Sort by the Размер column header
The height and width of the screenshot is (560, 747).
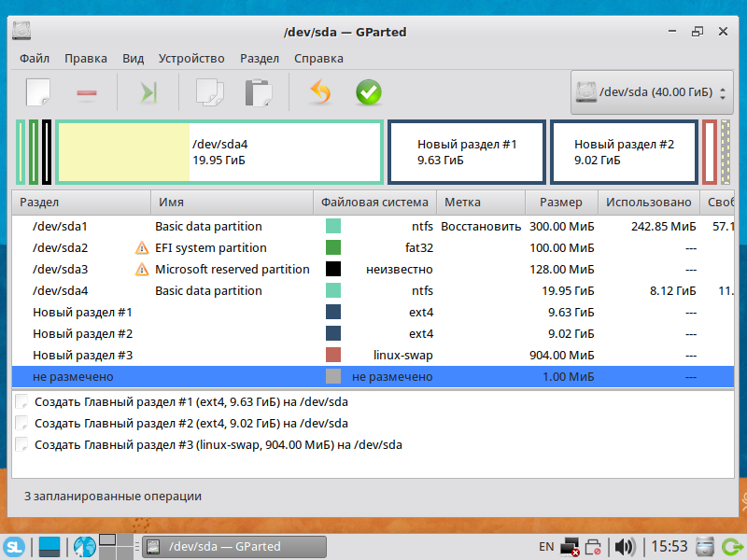[x=561, y=203]
